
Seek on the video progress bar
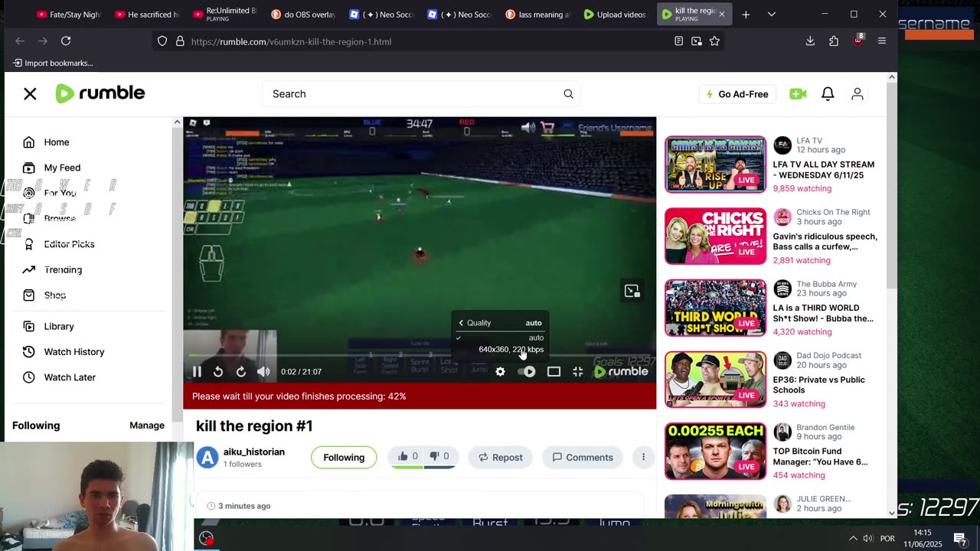coord(420,356)
